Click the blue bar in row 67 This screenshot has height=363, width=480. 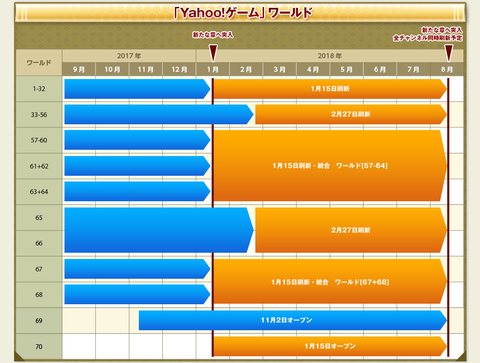coord(137,269)
